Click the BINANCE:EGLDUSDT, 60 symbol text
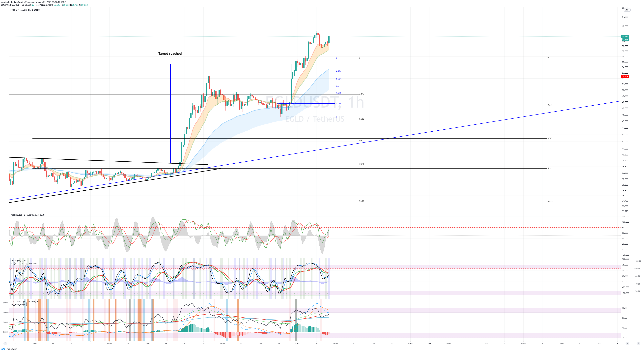 (x=13, y=5)
